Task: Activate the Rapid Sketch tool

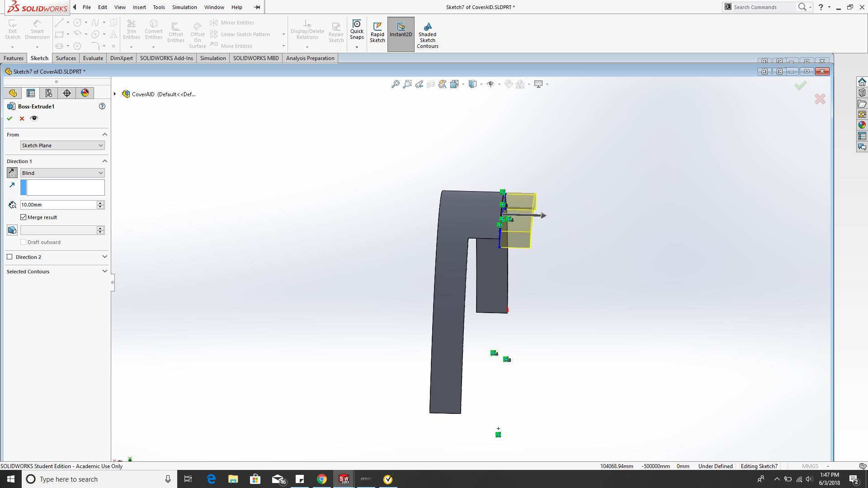Action: tap(377, 33)
